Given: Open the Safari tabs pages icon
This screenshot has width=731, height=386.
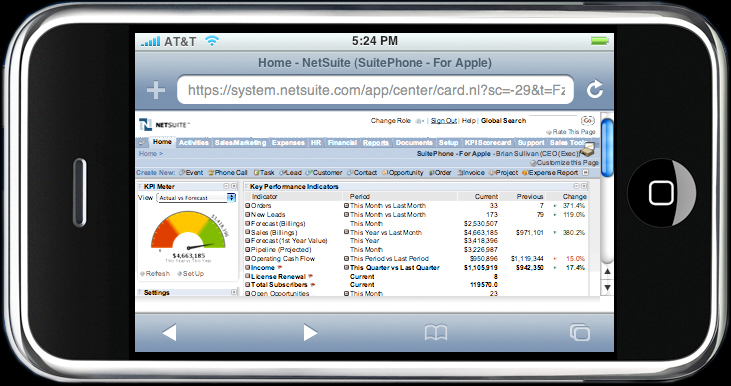Looking at the screenshot, I should coord(579,332).
